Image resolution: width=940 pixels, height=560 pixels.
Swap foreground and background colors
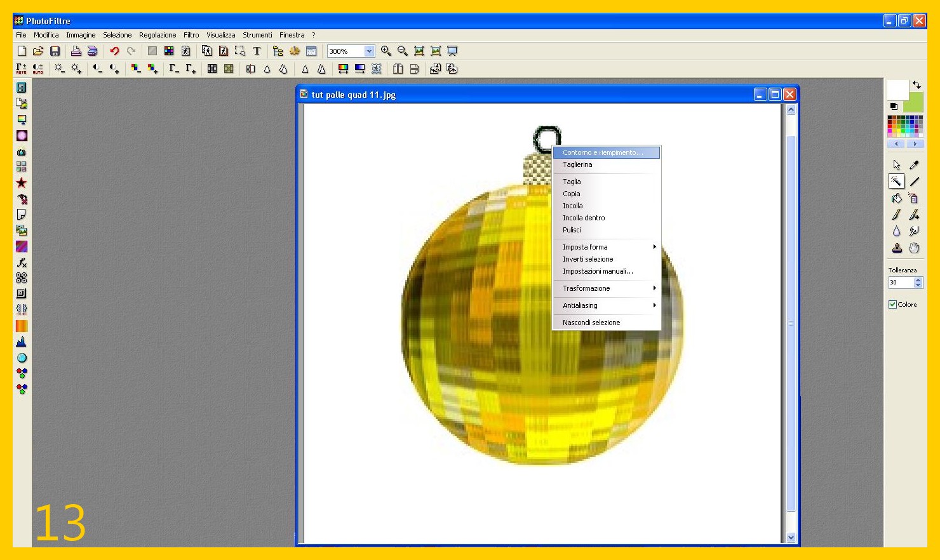tap(916, 84)
